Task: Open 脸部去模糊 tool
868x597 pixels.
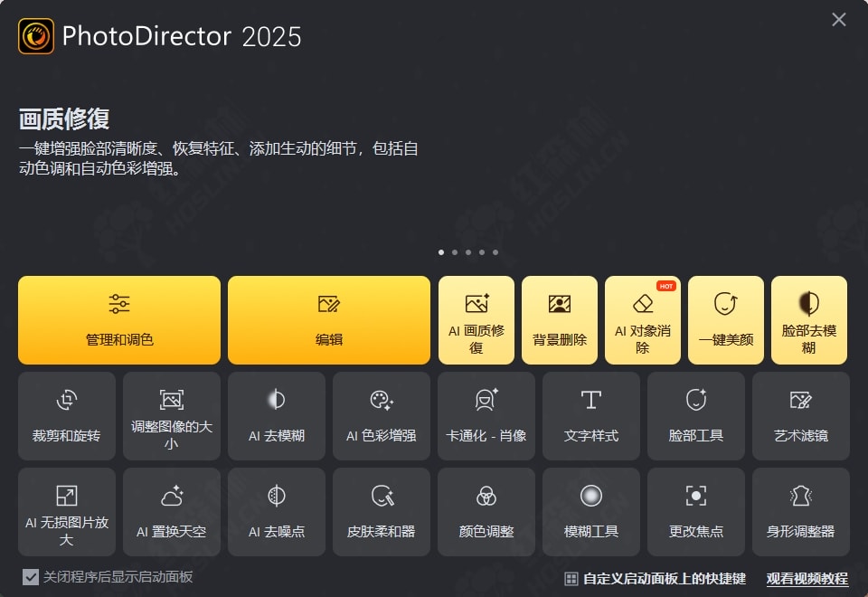Action: click(x=808, y=320)
